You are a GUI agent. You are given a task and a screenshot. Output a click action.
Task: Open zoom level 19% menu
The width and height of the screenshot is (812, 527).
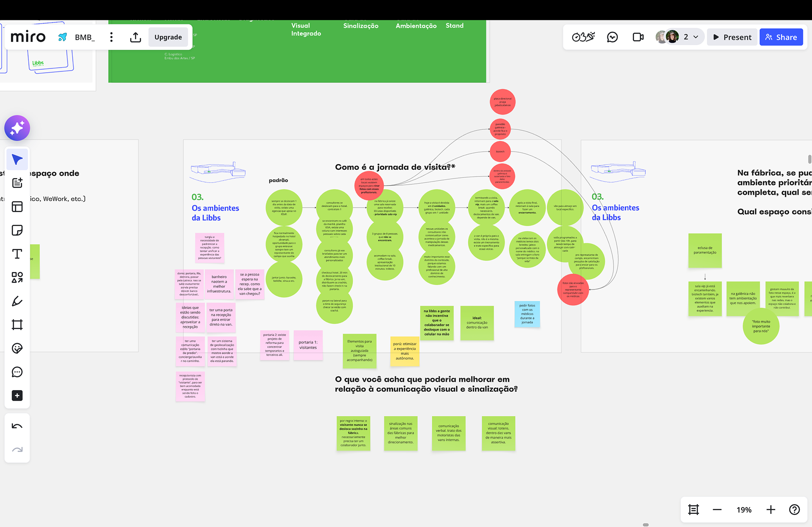pyautogui.click(x=744, y=510)
